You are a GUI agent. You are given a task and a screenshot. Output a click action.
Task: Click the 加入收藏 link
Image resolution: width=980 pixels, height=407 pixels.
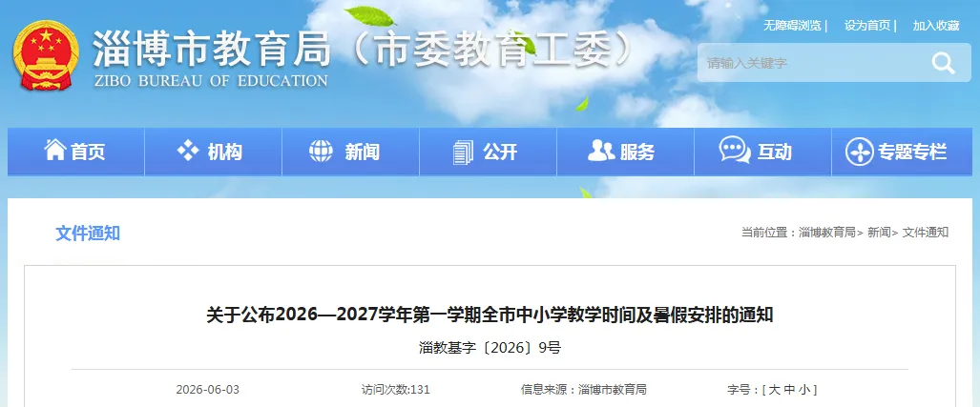[x=935, y=26]
